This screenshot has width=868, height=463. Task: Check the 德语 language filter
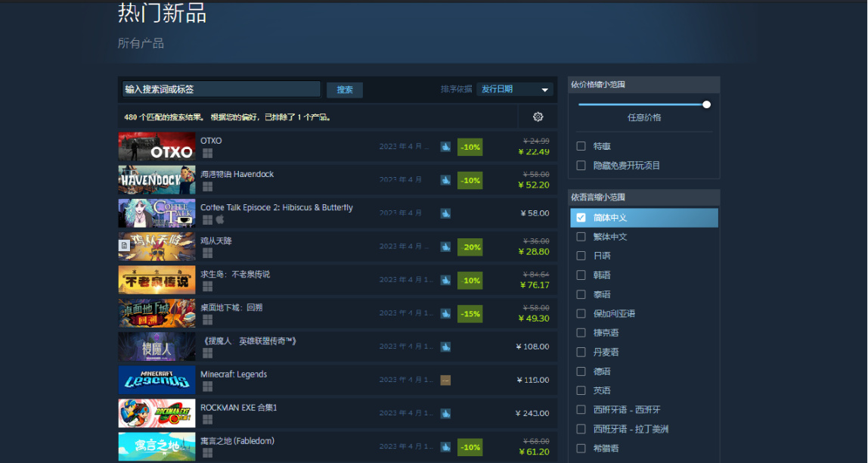pyautogui.click(x=581, y=371)
